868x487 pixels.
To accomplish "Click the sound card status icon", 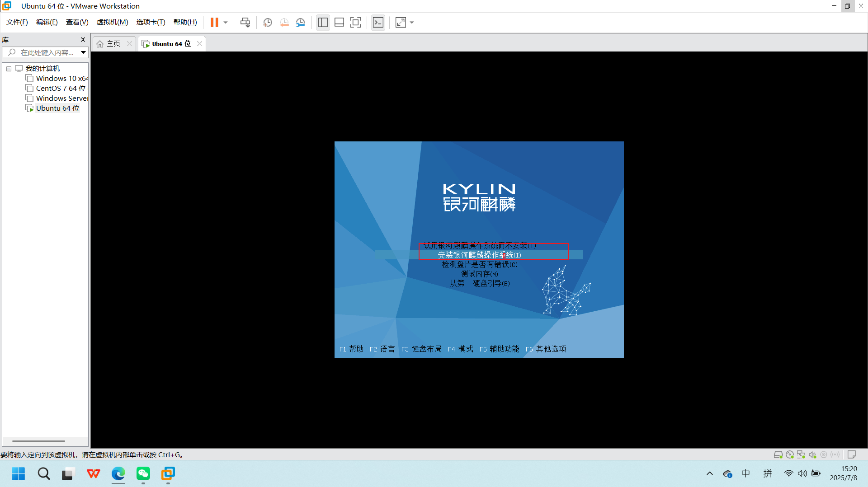I will tap(812, 455).
